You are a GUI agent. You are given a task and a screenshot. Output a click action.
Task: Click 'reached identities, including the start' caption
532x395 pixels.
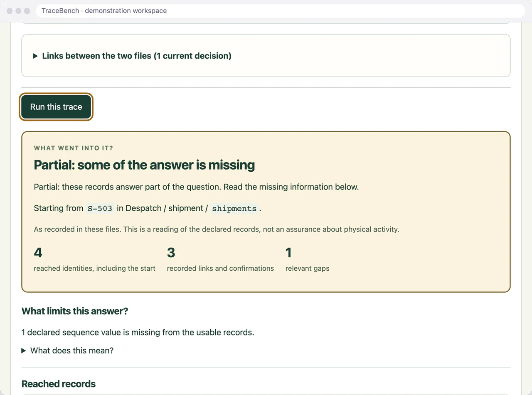(x=95, y=269)
